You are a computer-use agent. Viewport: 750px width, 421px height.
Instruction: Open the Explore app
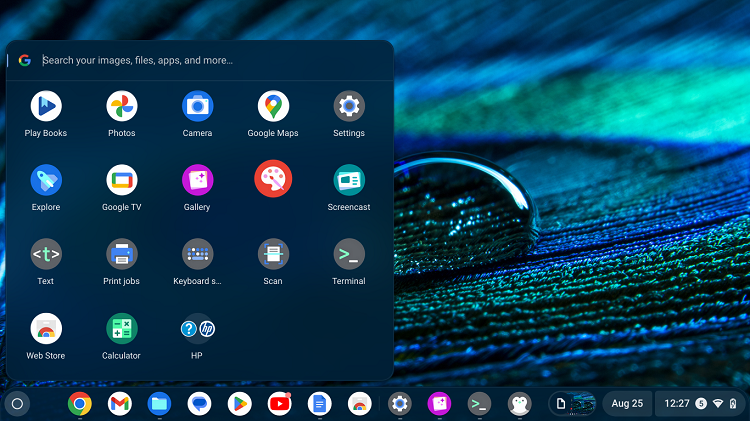[46, 180]
